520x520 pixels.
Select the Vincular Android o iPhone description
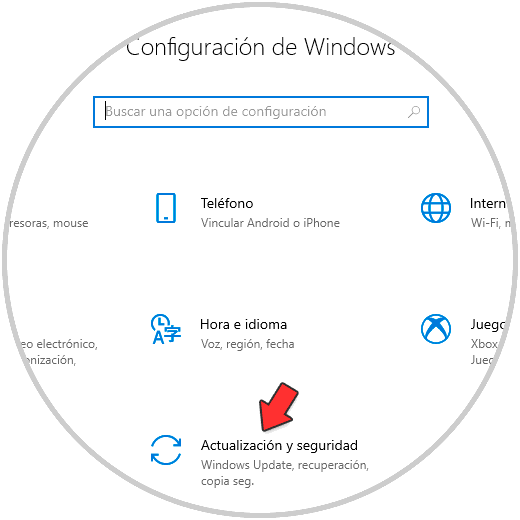270,223
